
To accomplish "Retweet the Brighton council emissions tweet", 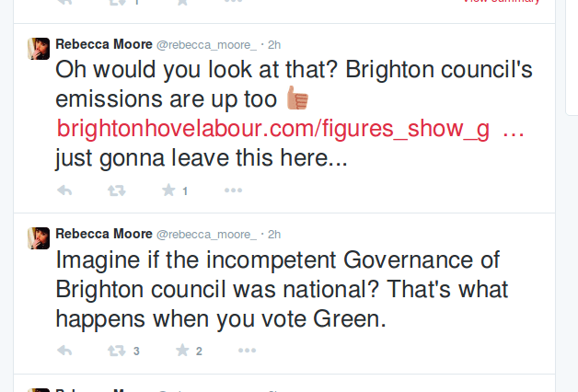I will pyautogui.click(x=117, y=190).
